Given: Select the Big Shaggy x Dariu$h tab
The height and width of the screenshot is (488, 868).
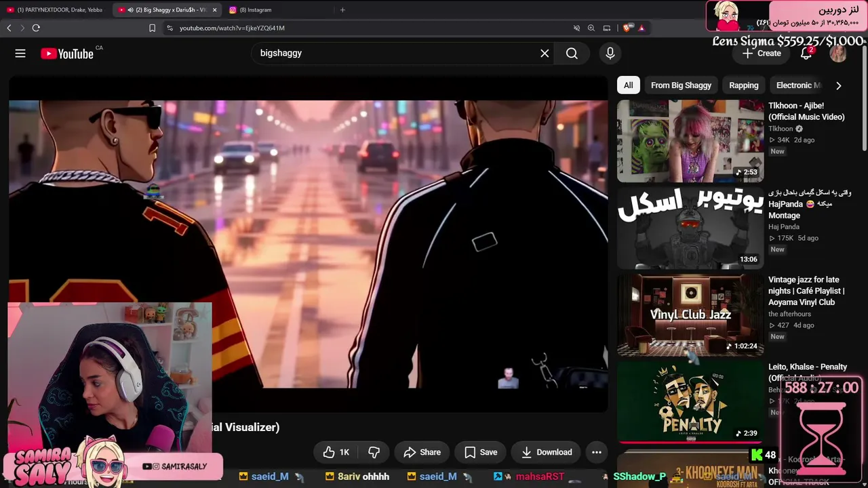Looking at the screenshot, I should [167, 9].
